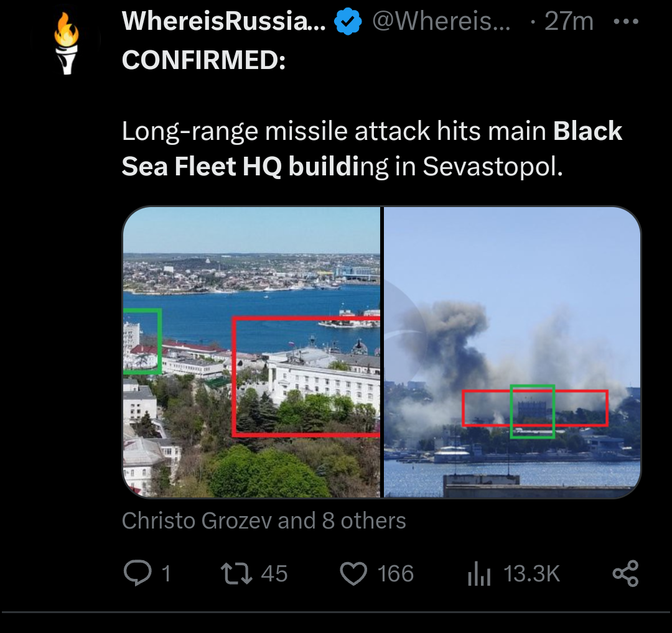Open the post via 27m timestamp
Image resolution: width=672 pixels, height=633 pixels.
(x=568, y=22)
